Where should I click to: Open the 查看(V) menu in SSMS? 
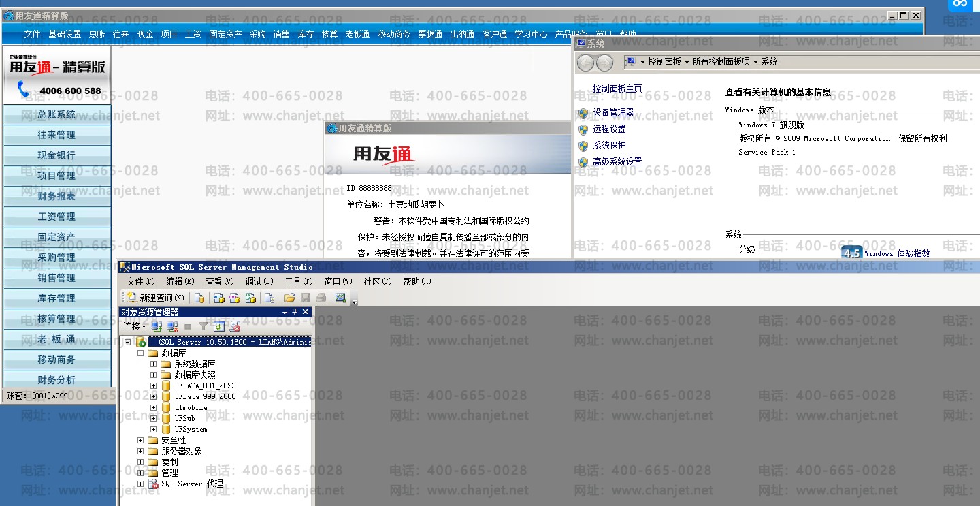(220, 281)
